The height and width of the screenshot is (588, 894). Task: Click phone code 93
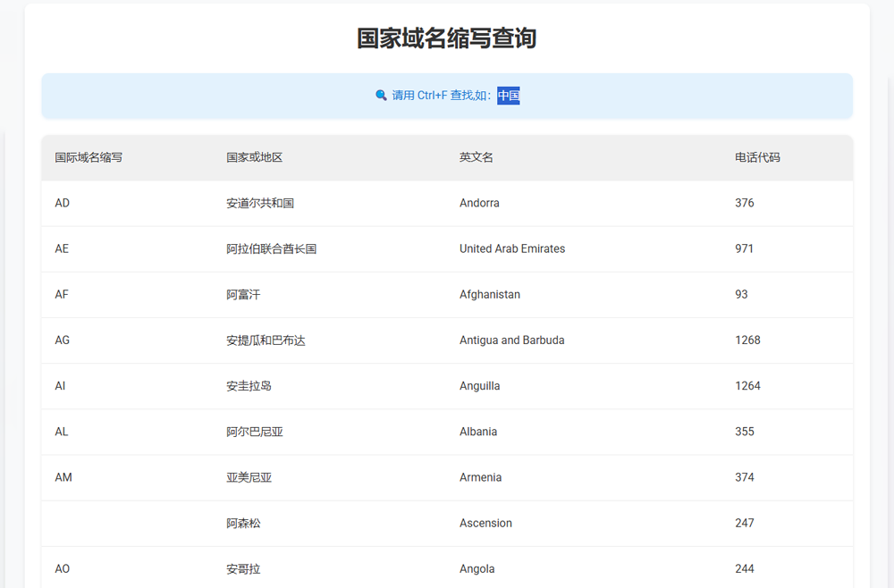741,295
